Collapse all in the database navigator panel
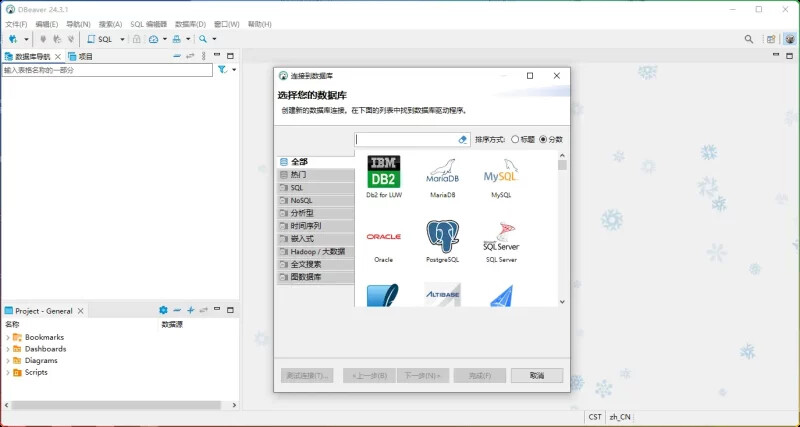This screenshot has height=427, width=800. (x=177, y=56)
